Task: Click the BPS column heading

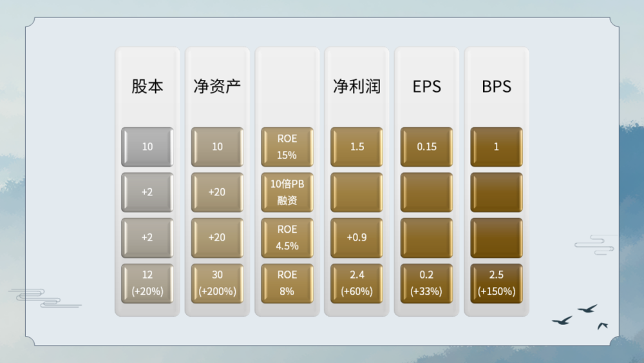Action: (496, 87)
